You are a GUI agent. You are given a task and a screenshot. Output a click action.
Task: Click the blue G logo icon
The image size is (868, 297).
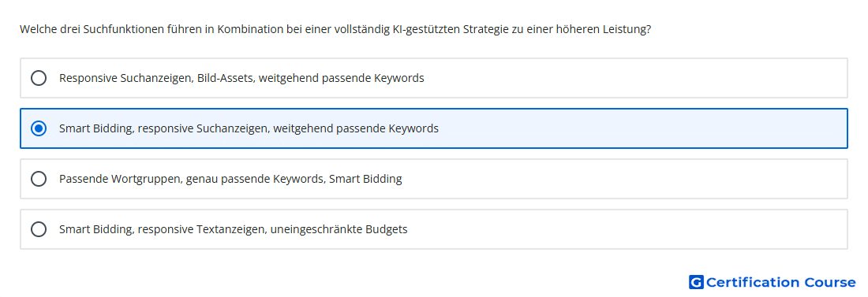696,282
